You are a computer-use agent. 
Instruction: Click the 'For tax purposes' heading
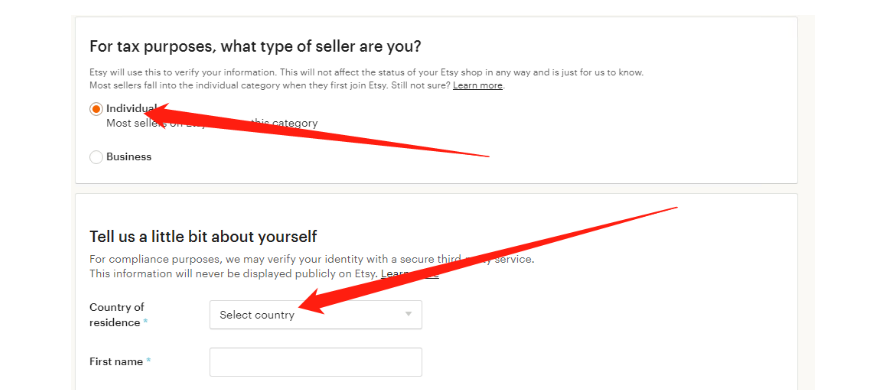[x=255, y=46]
